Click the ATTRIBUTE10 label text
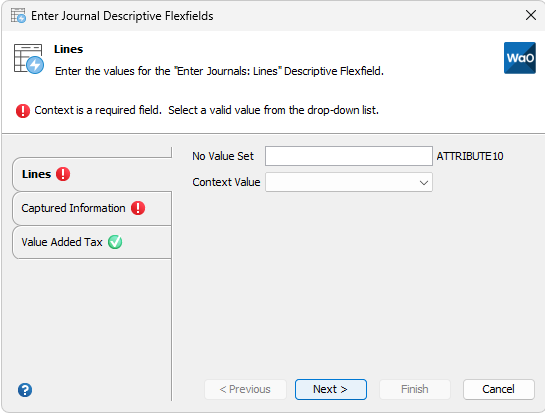This screenshot has width=545, height=413. coord(470,156)
